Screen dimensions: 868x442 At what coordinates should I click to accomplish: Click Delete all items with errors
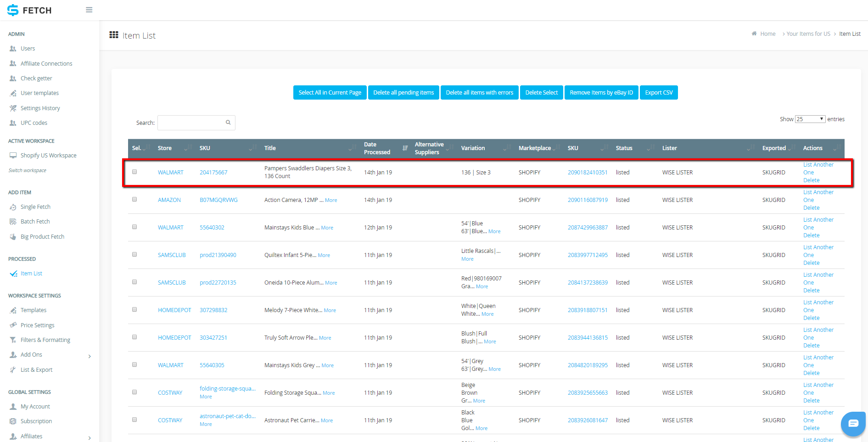(x=480, y=93)
